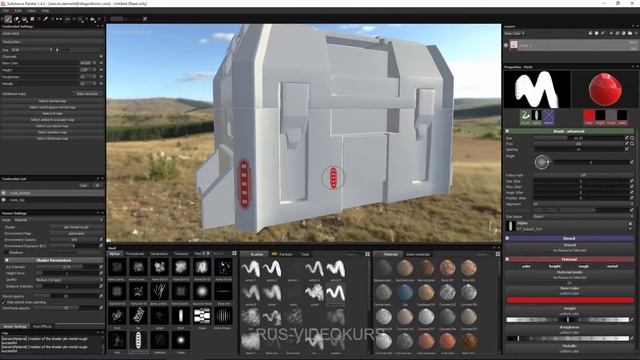Open the Quality dropdown
The width and height of the screenshot is (640, 360).
pyautogui.click(x=69, y=280)
